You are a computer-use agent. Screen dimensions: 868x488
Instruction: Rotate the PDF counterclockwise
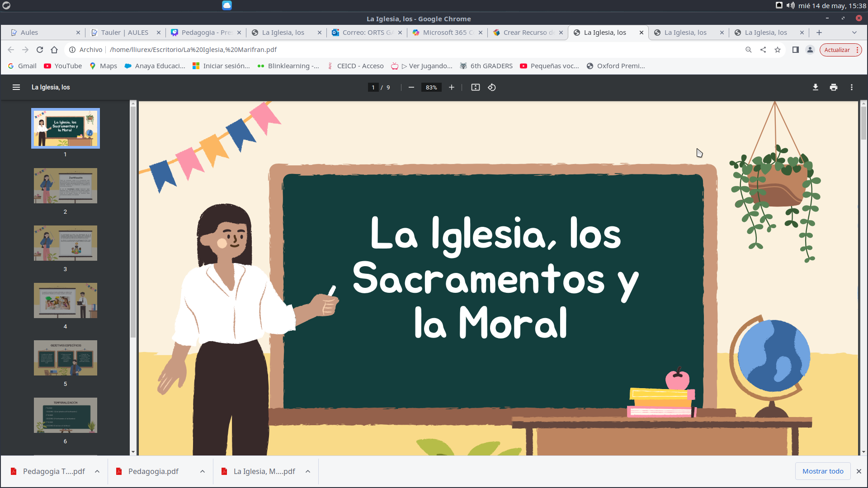[492, 87]
